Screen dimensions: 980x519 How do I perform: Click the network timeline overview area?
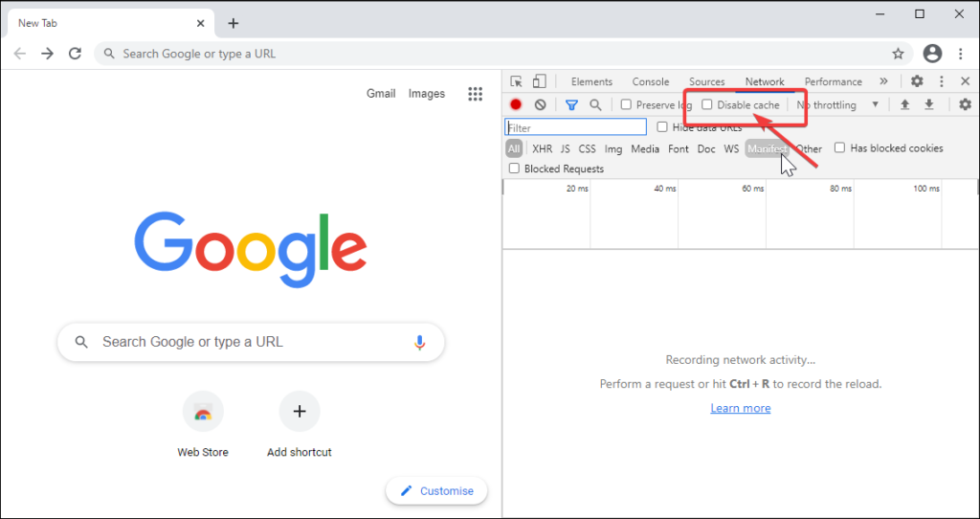(x=741, y=214)
